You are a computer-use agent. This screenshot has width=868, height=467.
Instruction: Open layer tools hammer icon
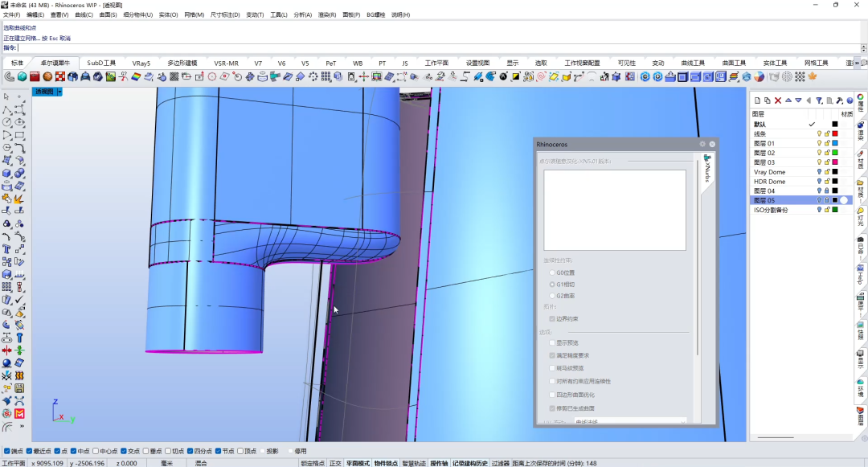tap(840, 100)
